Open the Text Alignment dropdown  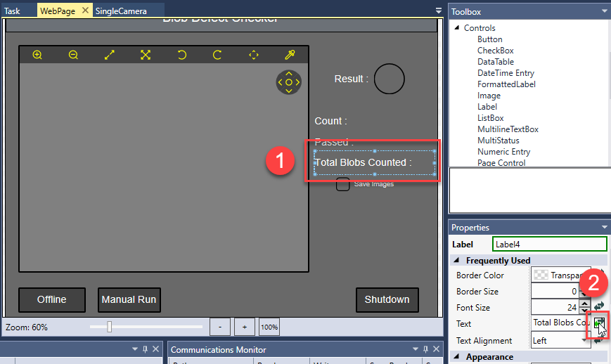(585, 341)
